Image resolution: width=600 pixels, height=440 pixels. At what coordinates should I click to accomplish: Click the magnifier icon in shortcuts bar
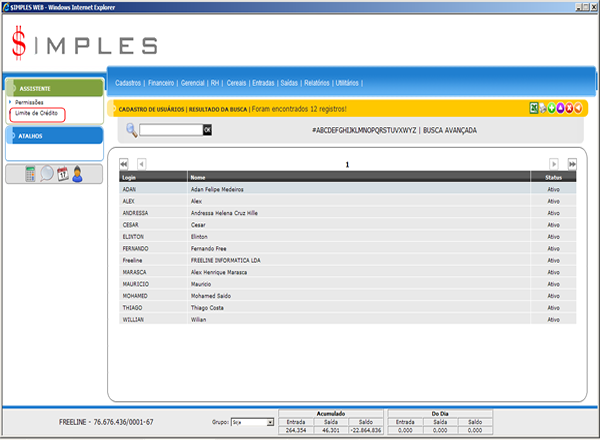(x=46, y=173)
